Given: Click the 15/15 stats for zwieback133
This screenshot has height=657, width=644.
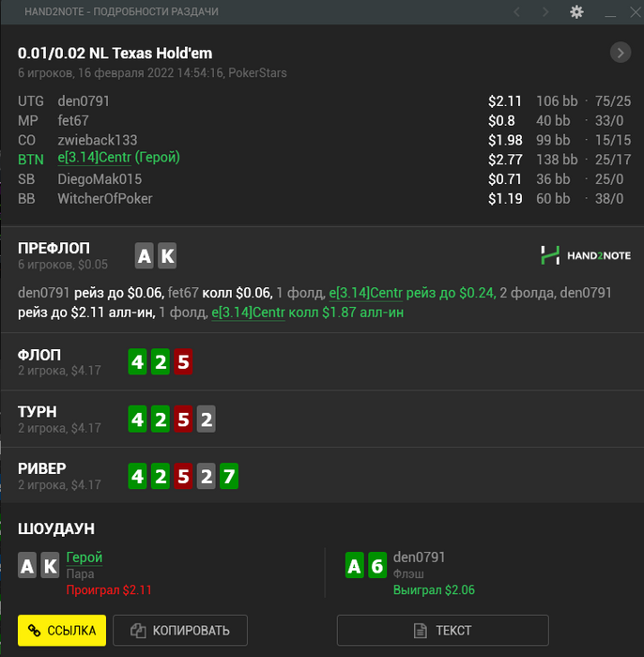Looking at the screenshot, I should [613, 140].
